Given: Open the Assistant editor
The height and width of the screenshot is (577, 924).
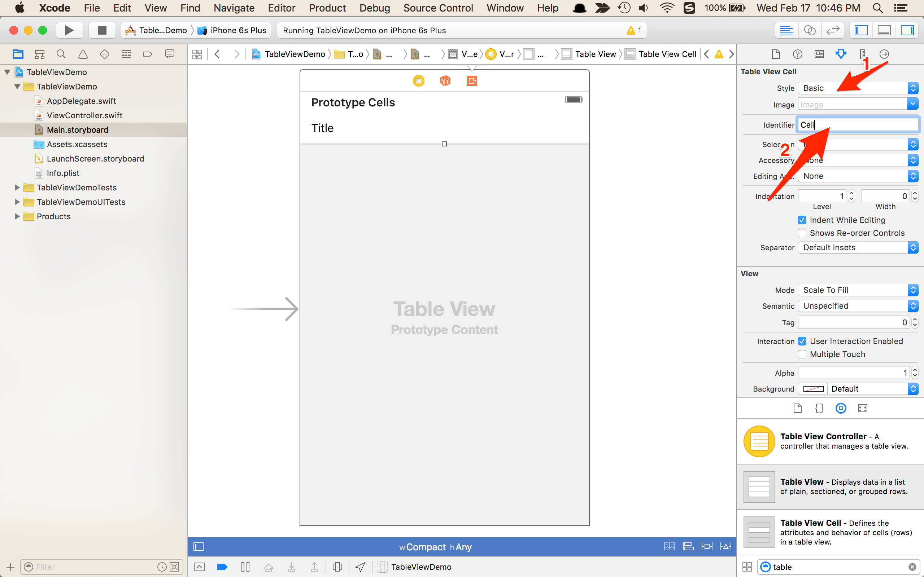Looking at the screenshot, I should (x=810, y=30).
